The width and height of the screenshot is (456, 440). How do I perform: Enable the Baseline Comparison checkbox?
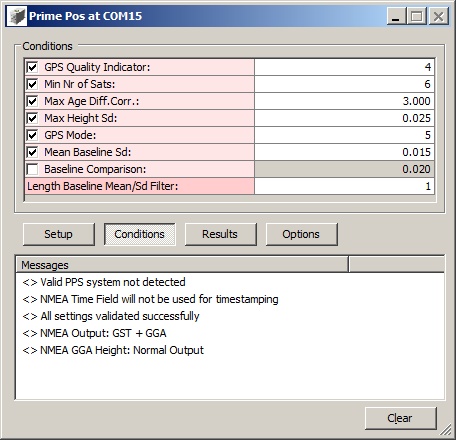[32, 169]
